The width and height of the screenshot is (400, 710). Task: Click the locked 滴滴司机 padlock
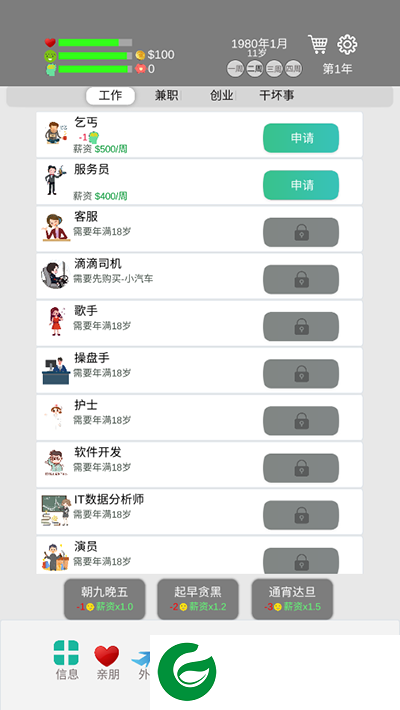(301, 279)
